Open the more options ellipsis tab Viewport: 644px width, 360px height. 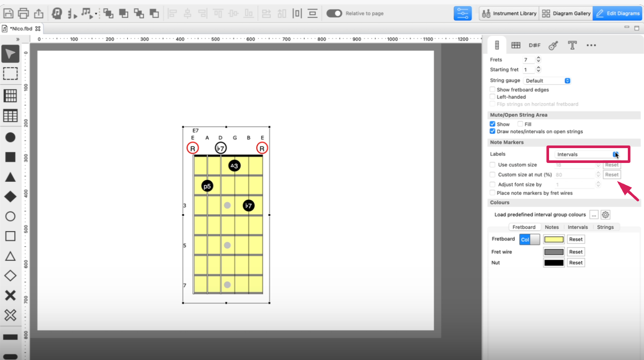591,45
